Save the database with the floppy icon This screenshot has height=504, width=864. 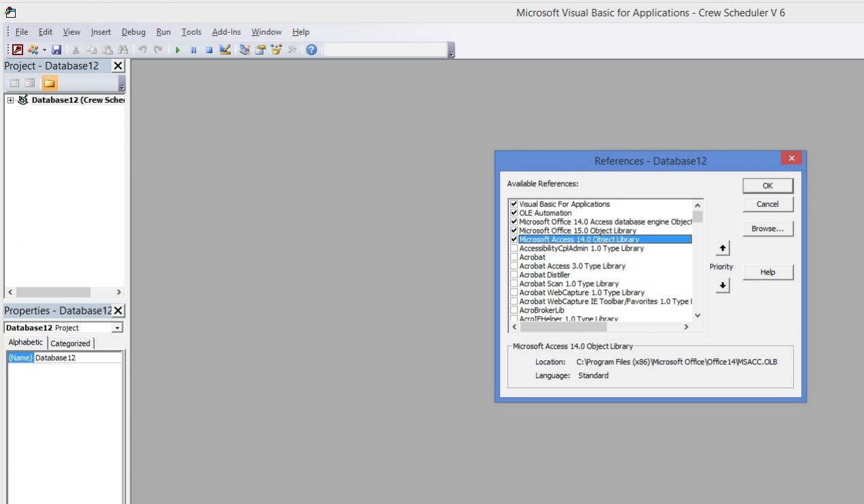click(x=57, y=50)
